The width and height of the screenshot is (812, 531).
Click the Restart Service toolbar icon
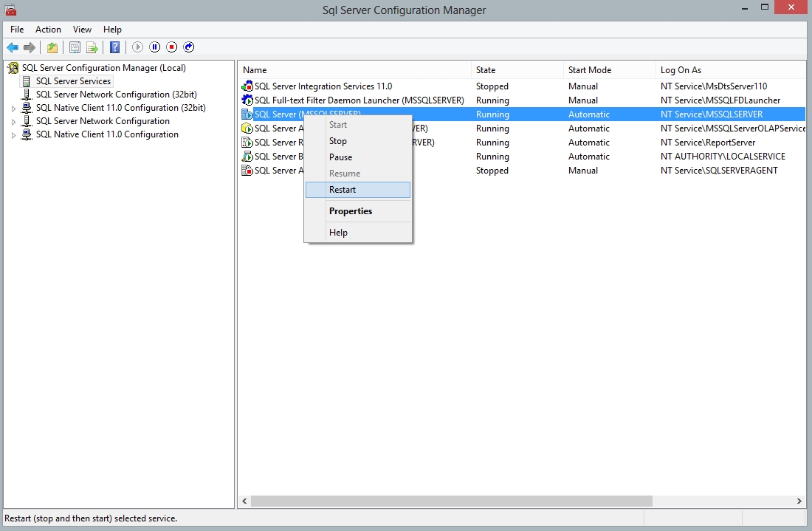[189, 47]
